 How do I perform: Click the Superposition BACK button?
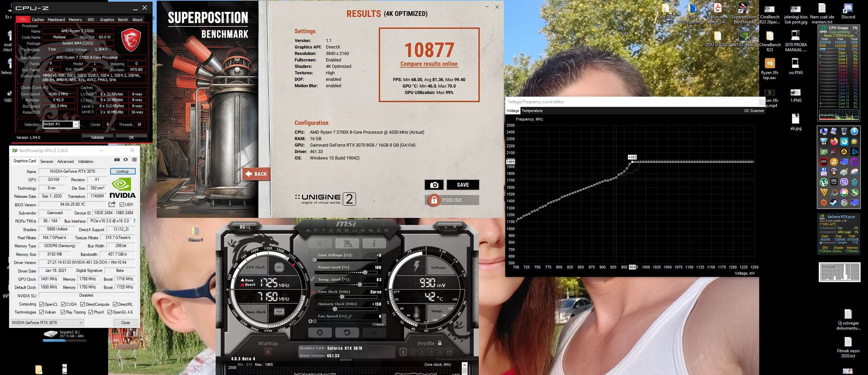(x=256, y=174)
